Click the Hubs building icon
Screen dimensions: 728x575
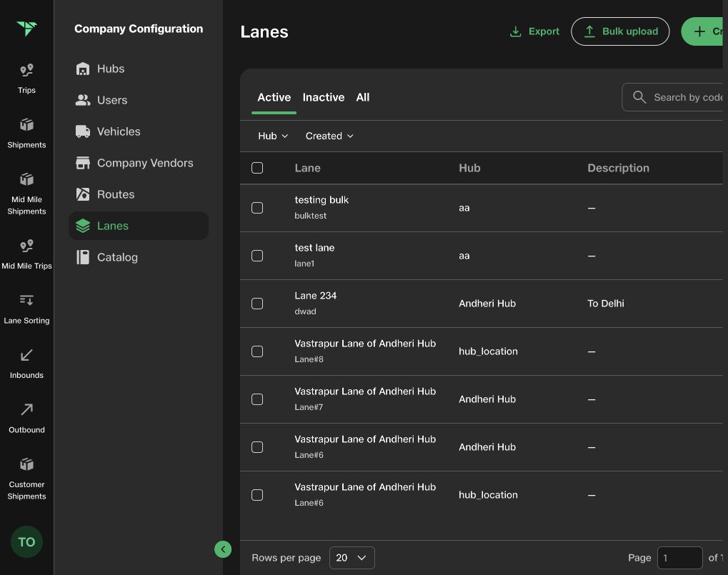83,69
